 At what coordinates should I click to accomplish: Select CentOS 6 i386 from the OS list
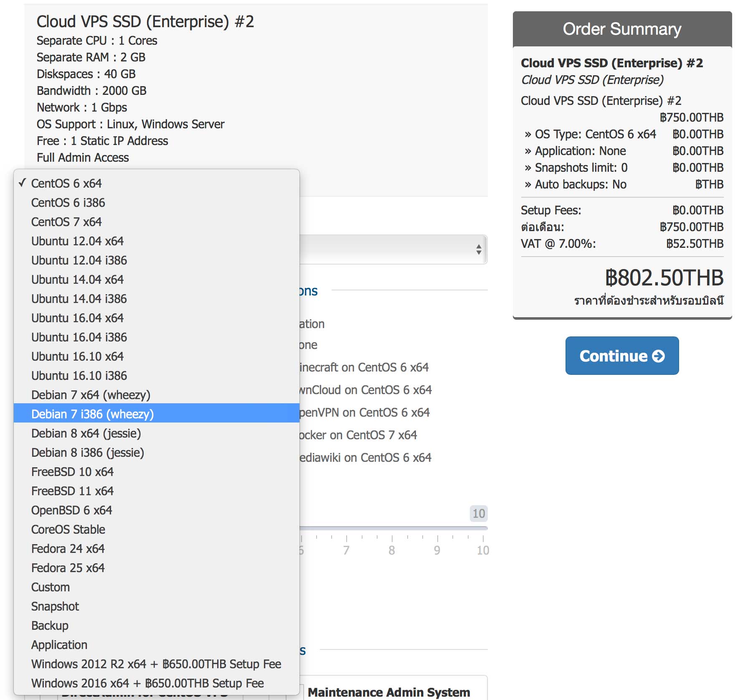[x=68, y=203]
